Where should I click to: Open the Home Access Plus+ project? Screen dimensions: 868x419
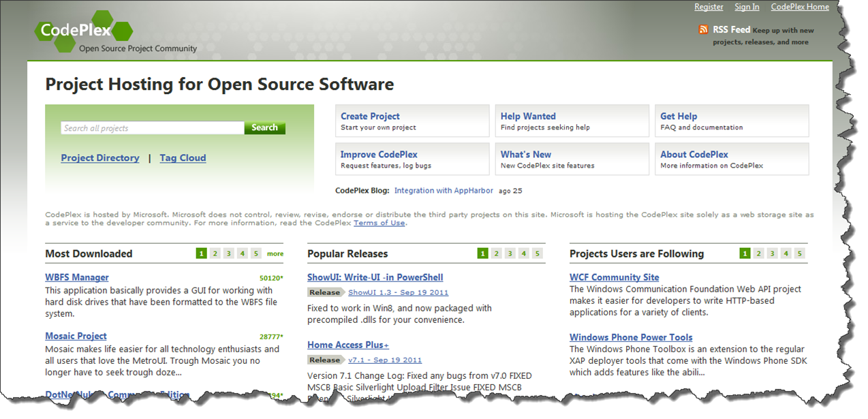point(348,345)
